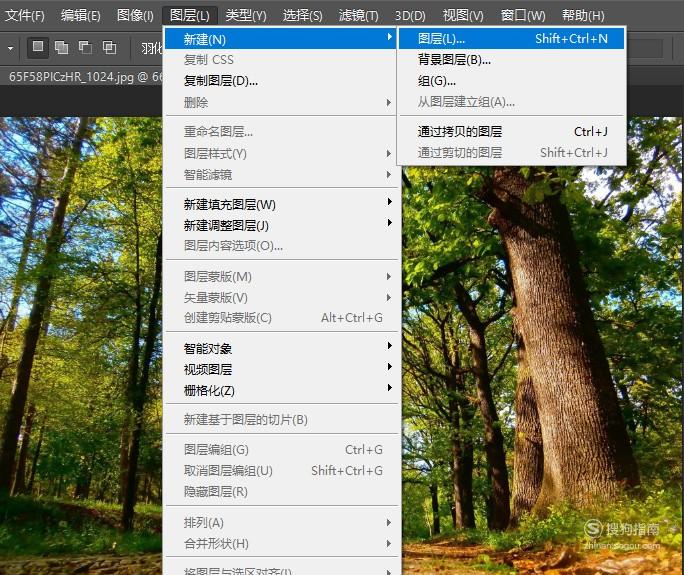Open the tool preset dropdown arrow
This screenshot has height=575, width=684.
coord(11,48)
